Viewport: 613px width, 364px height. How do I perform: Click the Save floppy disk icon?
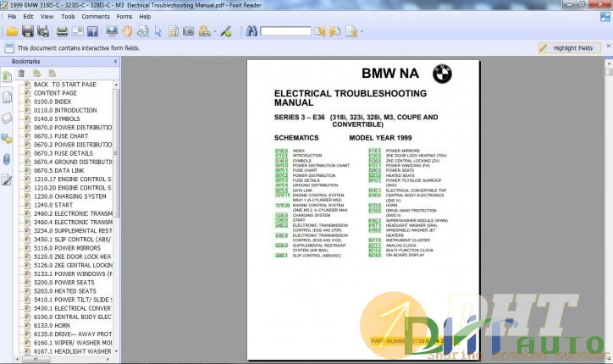click(28, 31)
